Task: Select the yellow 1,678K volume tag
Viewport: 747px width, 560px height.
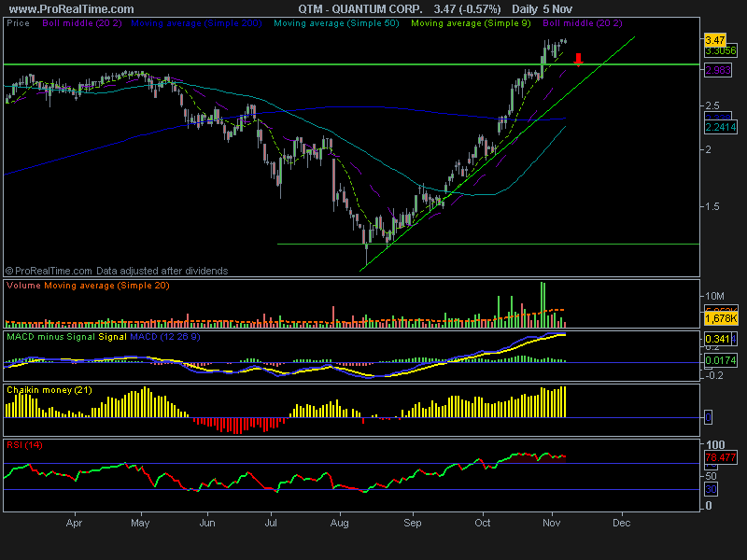Action: pos(721,318)
